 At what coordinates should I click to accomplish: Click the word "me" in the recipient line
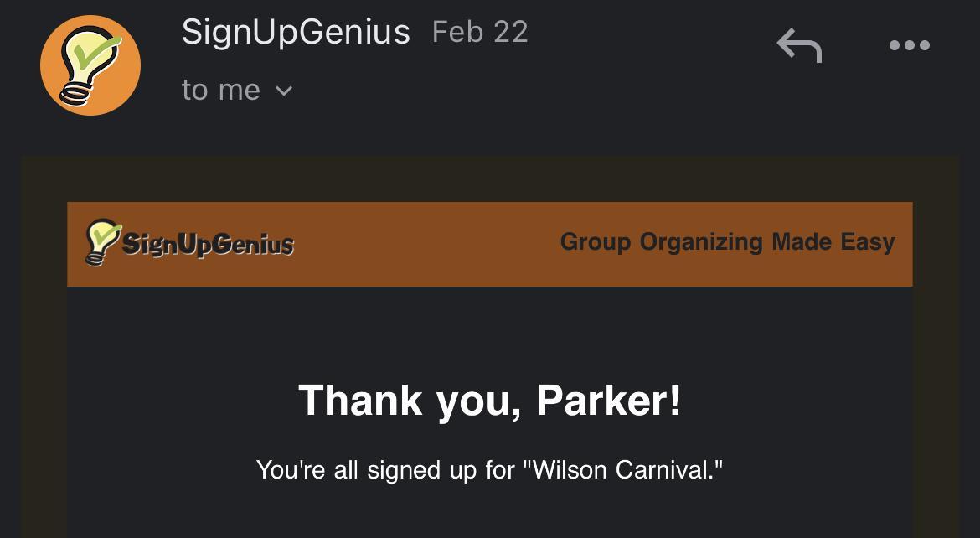point(240,90)
